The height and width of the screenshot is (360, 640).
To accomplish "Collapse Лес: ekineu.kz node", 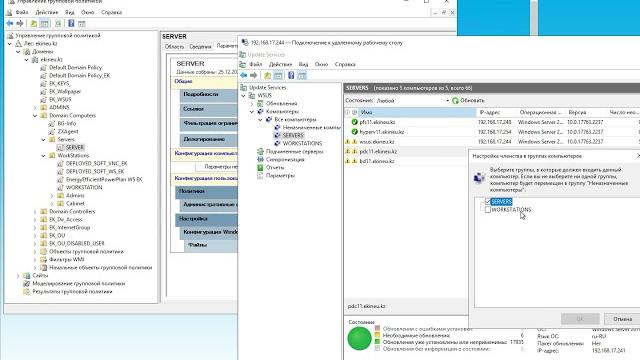I will 10,44.
